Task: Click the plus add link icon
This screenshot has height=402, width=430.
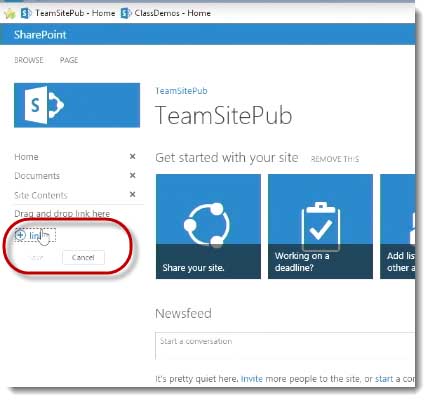Action: tap(20, 235)
